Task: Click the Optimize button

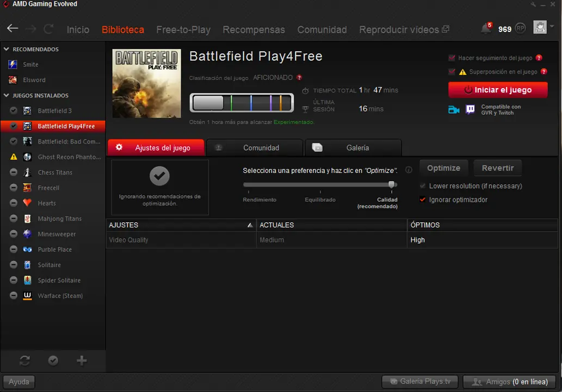Action: (x=443, y=167)
